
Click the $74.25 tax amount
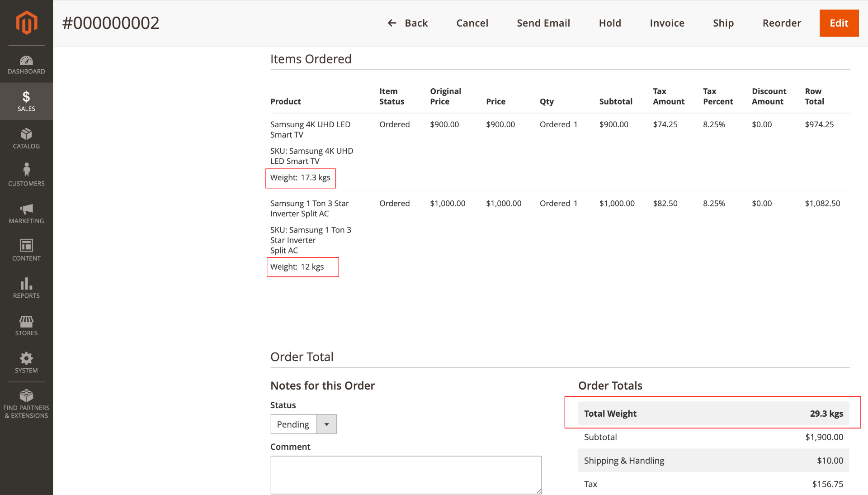[665, 124]
